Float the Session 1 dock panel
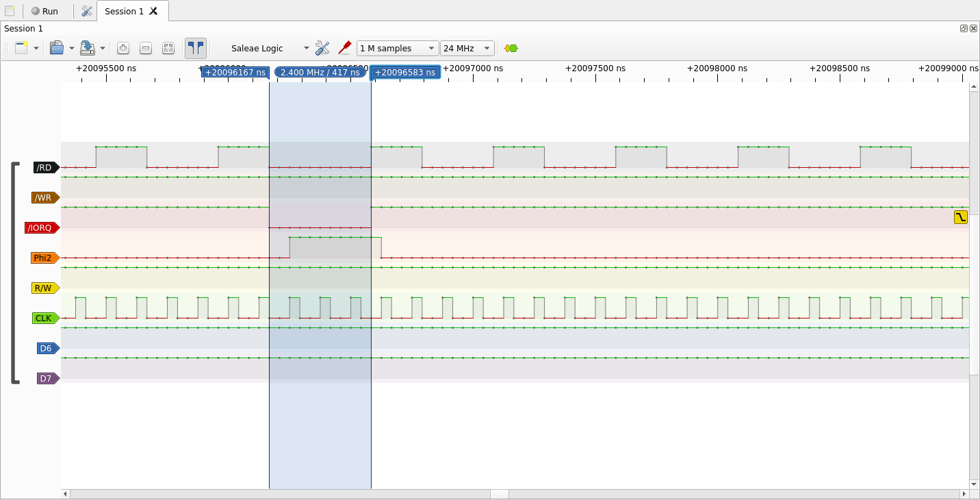The image size is (980, 500). [964, 28]
